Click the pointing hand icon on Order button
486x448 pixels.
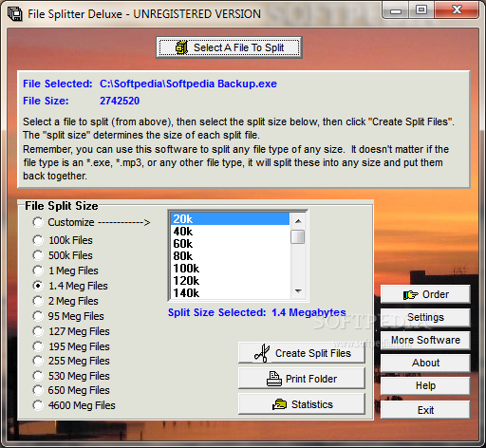[x=411, y=295]
